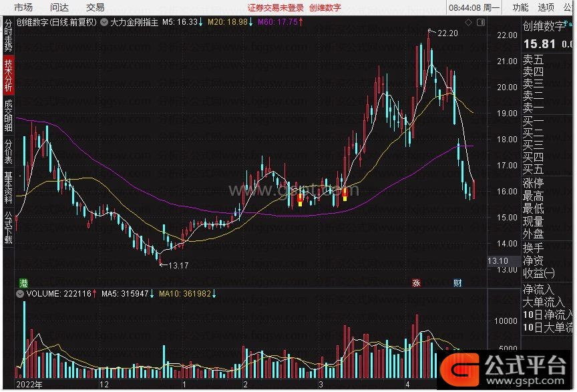The width and height of the screenshot is (577, 392).
Task: Click the 15.81 current price in quote panel
Action: point(540,44)
